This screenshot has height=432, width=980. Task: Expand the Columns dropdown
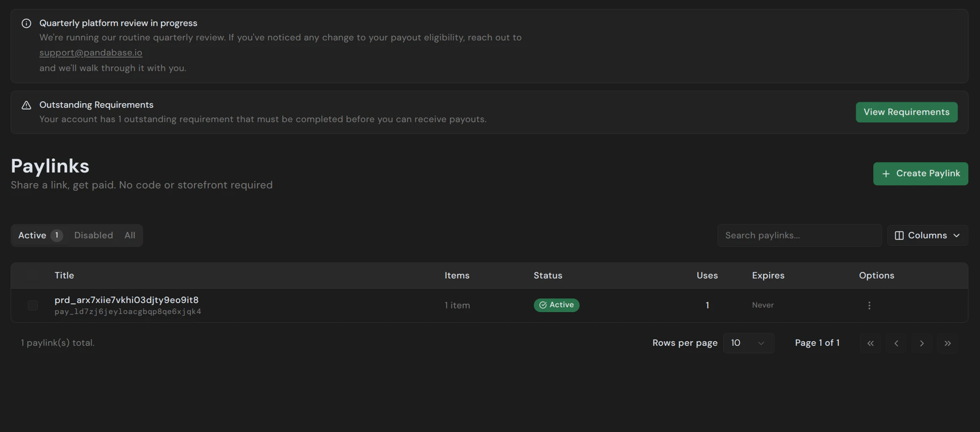click(928, 236)
